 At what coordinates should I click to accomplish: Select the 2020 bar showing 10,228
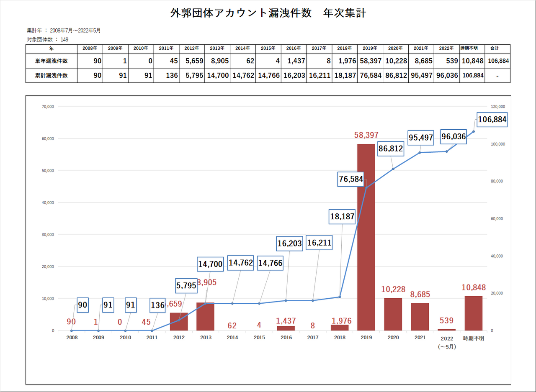point(393,314)
